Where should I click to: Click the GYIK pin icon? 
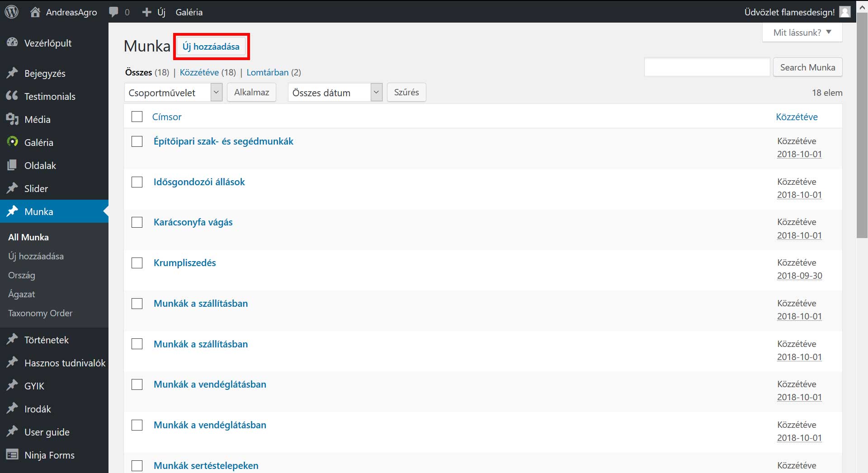pyautogui.click(x=12, y=385)
